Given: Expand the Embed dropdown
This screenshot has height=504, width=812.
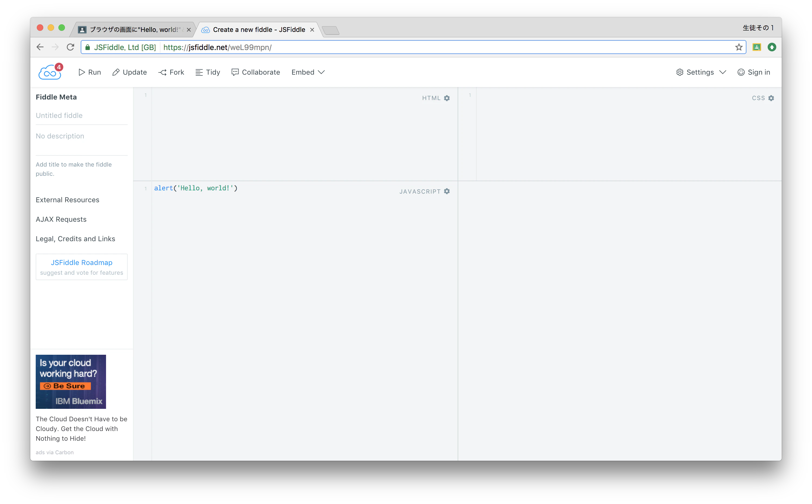Looking at the screenshot, I should pyautogui.click(x=308, y=72).
